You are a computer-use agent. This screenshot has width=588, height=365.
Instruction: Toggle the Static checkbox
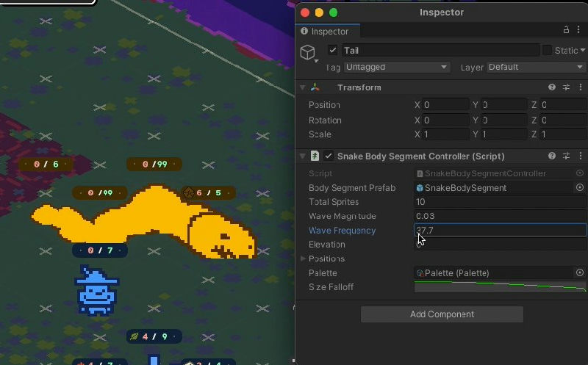pos(547,50)
